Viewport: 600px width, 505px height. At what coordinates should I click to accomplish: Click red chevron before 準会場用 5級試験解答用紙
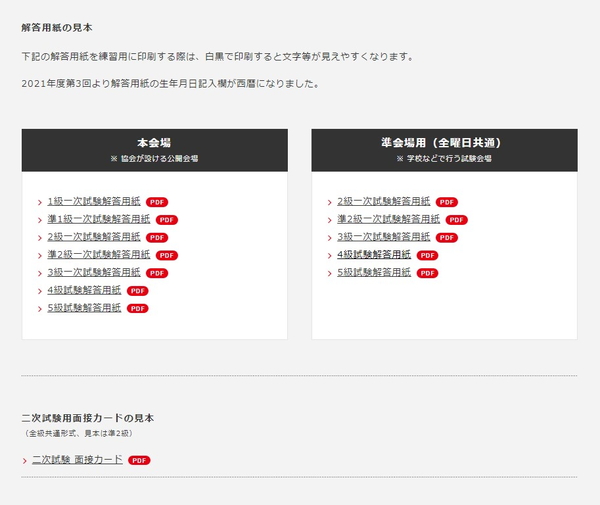point(329,274)
